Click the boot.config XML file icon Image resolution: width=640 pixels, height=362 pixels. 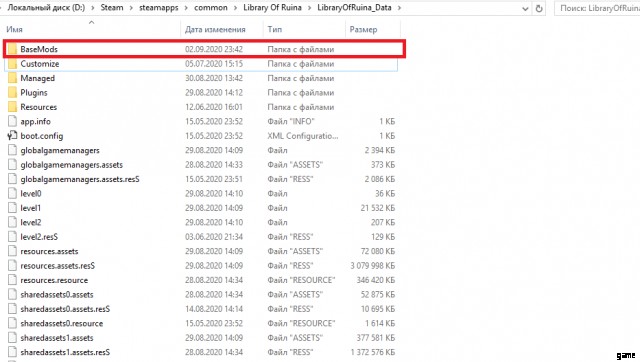point(12,136)
